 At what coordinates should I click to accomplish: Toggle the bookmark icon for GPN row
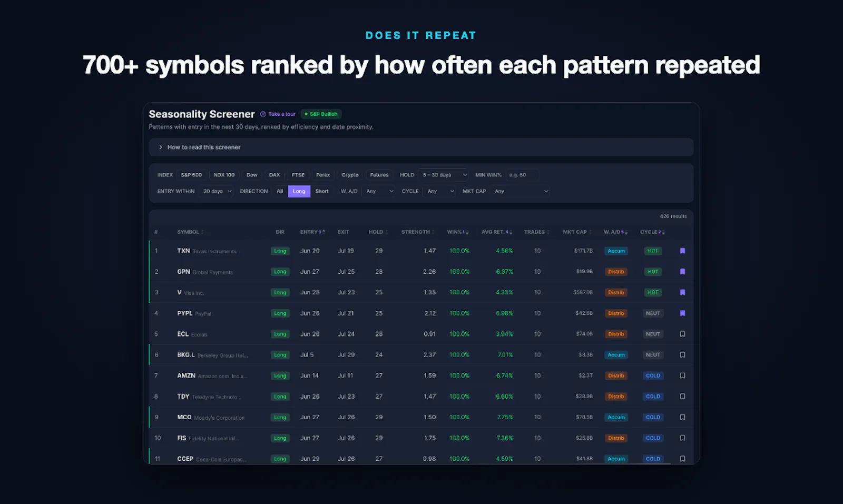coord(682,272)
